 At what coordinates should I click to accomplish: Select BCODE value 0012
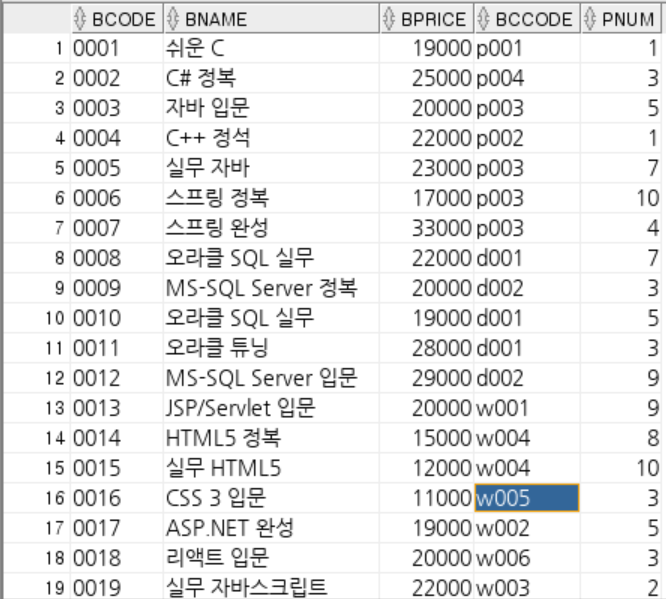pyautogui.click(x=117, y=378)
